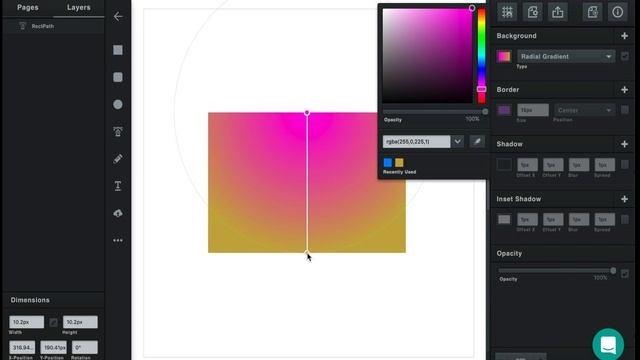
Task: Switch to the Pages tab
Action: click(x=28, y=7)
